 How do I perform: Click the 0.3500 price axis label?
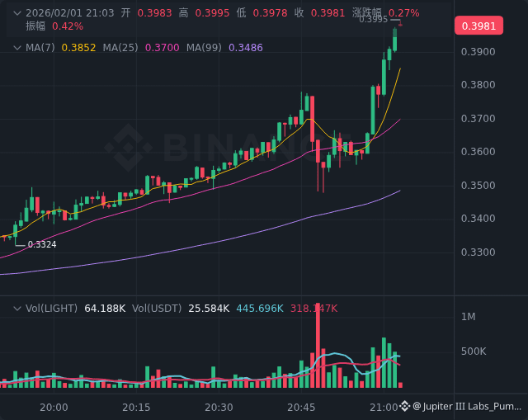click(478, 186)
